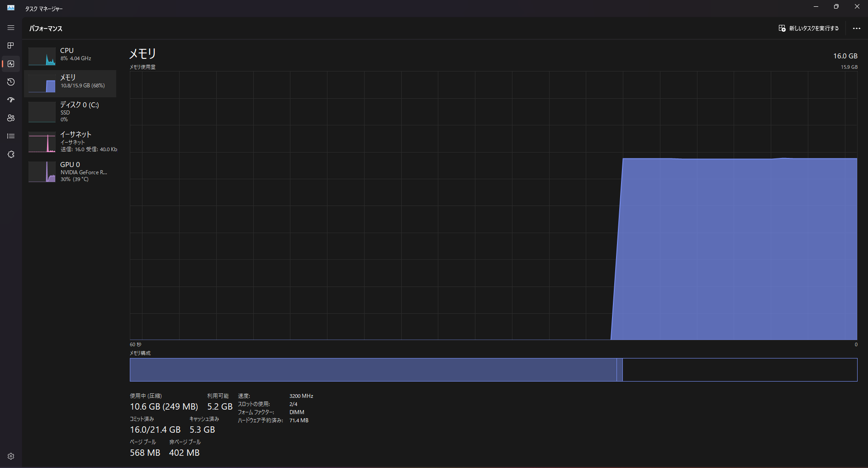
Task: Click the GPU mini graph thumbnail
Action: pyautogui.click(x=42, y=172)
